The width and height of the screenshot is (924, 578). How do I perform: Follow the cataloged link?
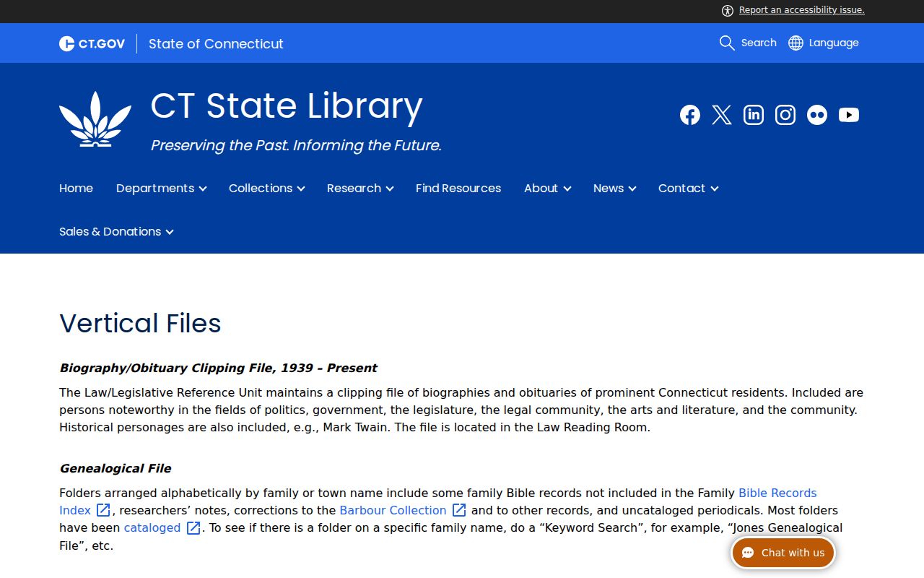(152, 527)
